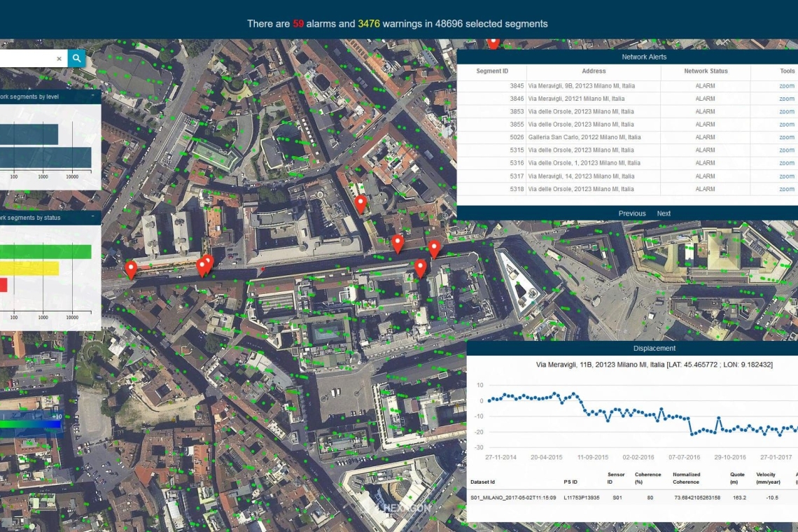Click the displacement chart title Via Meravigli, 11B
Viewport: 798px width, 532px height.
pos(654,365)
